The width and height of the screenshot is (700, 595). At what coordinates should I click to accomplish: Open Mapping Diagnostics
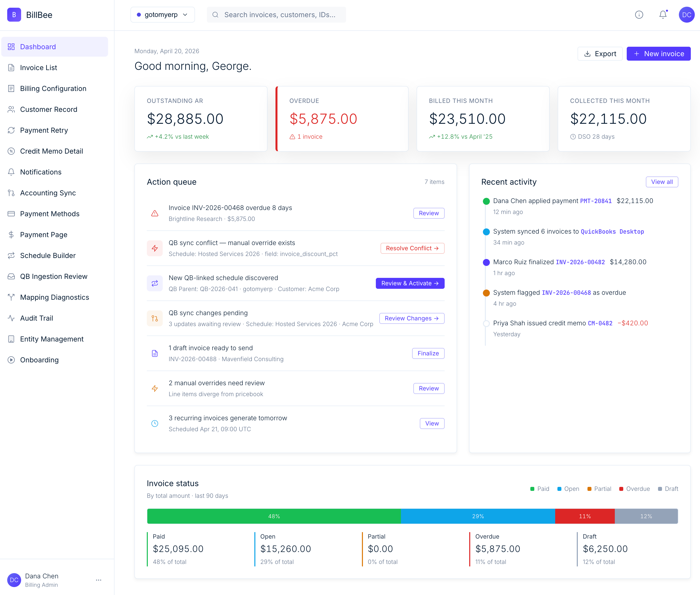[55, 297]
